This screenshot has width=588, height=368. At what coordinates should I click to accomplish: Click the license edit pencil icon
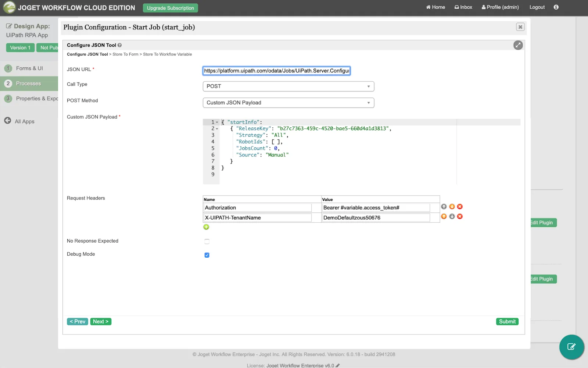(338, 365)
